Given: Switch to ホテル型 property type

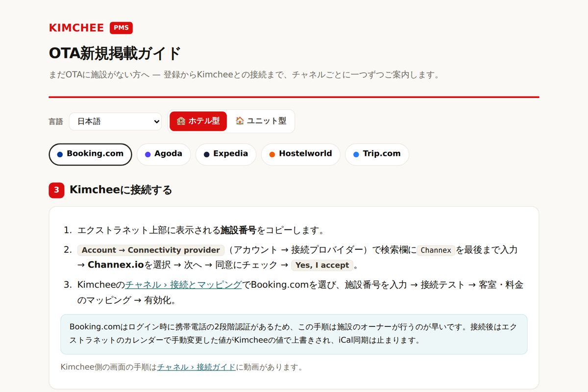Looking at the screenshot, I should pos(198,121).
